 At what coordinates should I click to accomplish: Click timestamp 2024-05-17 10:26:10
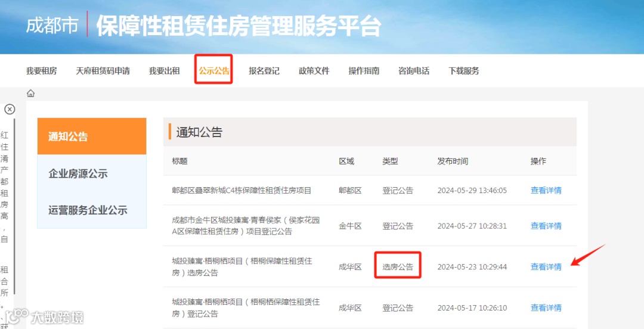click(472, 308)
